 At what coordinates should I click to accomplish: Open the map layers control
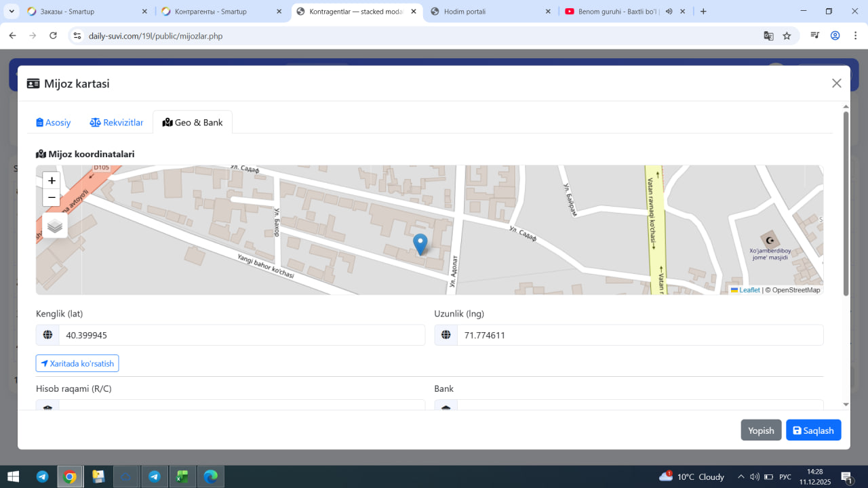click(x=55, y=226)
